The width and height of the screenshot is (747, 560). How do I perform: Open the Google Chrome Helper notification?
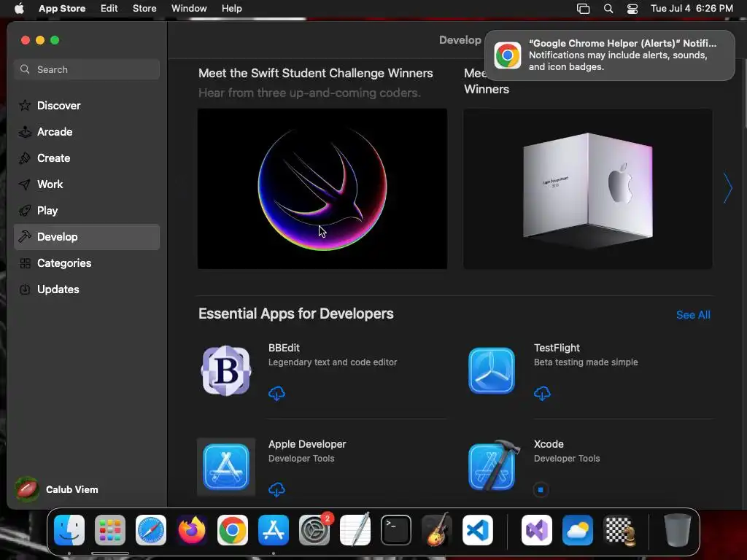click(609, 55)
